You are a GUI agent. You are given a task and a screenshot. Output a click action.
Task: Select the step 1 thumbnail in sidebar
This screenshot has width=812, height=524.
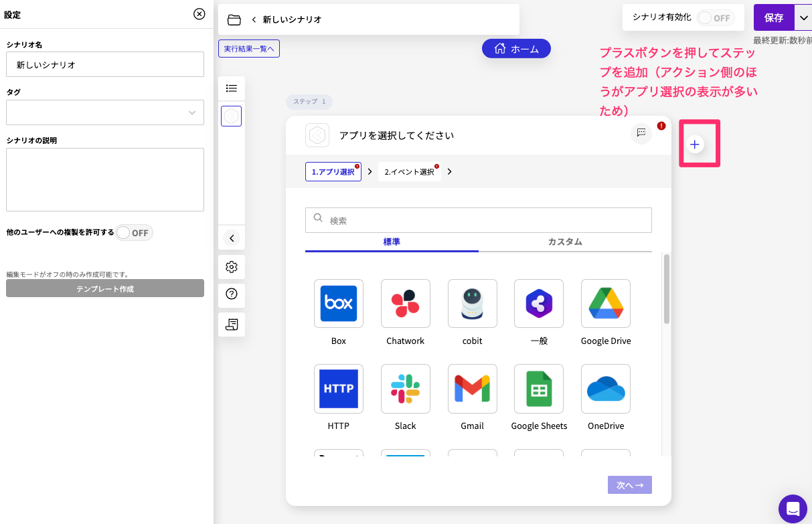click(x=231, y=116)
